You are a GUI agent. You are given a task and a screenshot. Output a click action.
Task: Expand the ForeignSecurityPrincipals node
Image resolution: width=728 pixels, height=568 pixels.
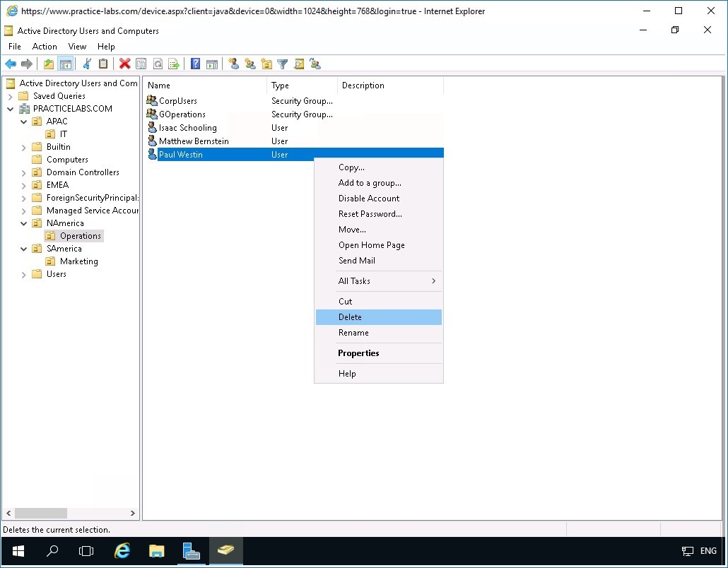tap(24, 198)
